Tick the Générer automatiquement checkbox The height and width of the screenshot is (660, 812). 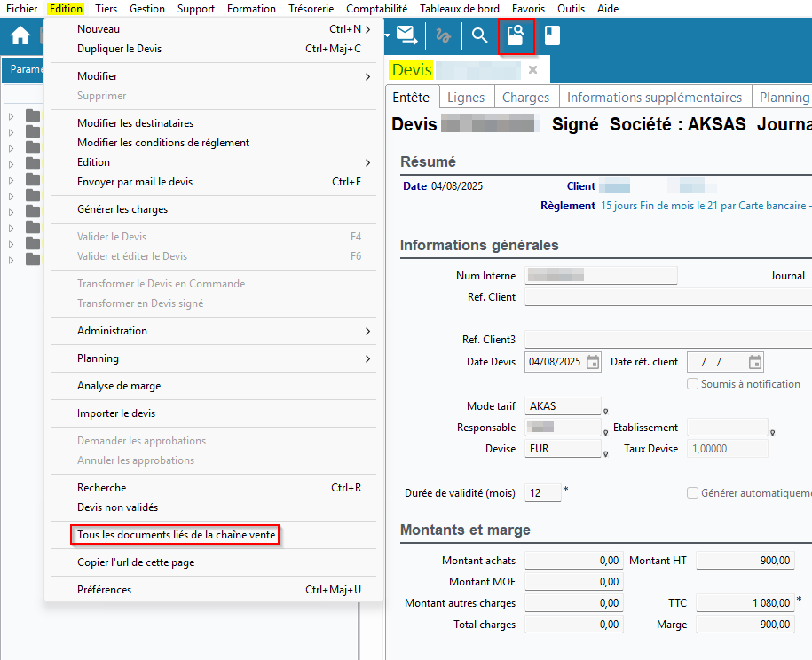[x=693, y=493]
